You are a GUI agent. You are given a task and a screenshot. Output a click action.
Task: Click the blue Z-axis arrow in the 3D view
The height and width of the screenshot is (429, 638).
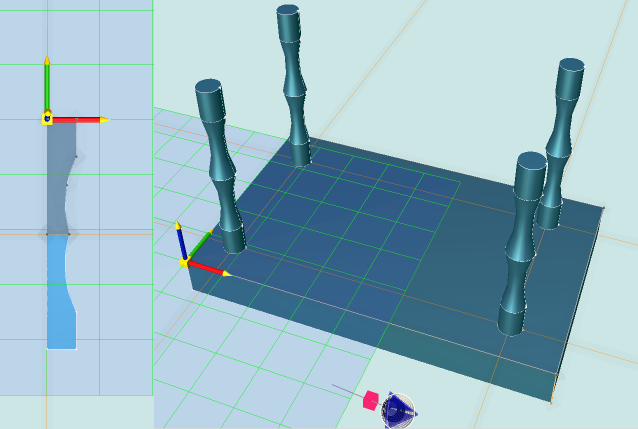(x=180, y=240)
